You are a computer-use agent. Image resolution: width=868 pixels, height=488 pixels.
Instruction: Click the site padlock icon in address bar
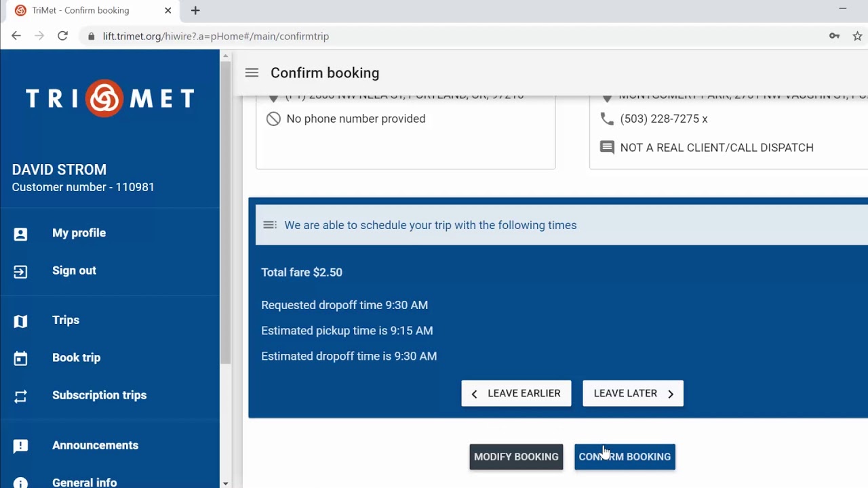coord(92,36)
